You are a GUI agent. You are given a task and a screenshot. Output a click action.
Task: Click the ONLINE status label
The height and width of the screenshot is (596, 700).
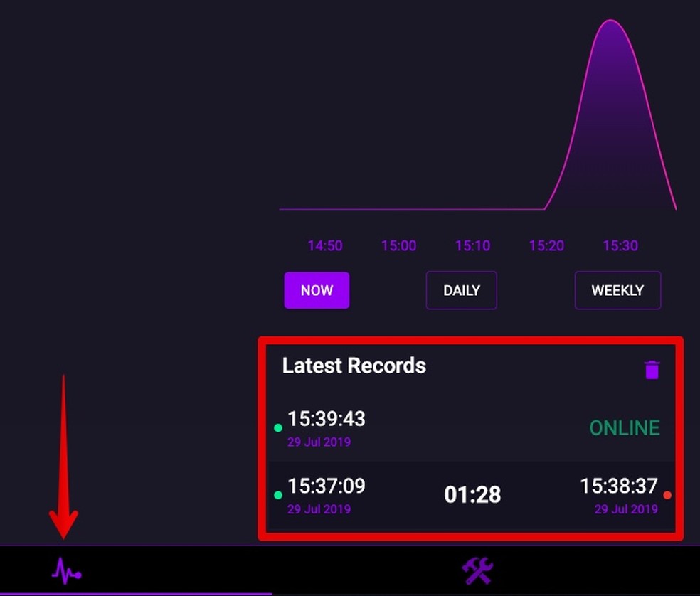click(x=624, y=428)
